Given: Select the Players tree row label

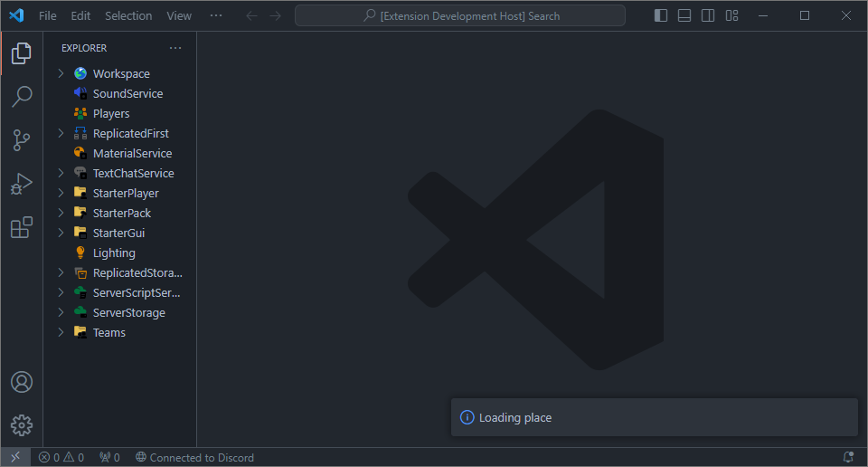Looking at the screenshot, I should pyautogui.click(x=111, y=113).
